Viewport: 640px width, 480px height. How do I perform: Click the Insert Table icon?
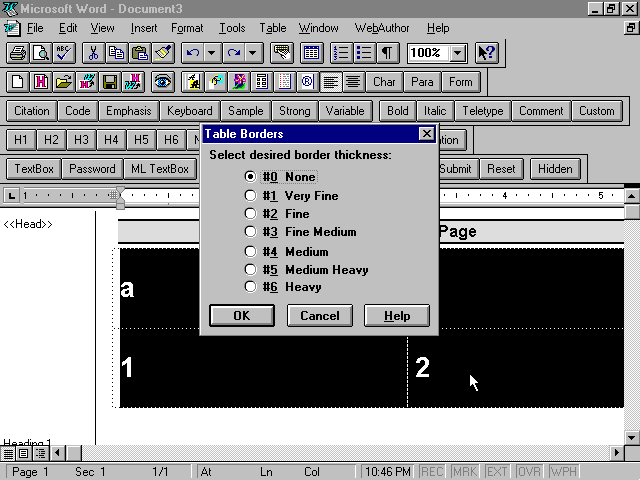(x=311, y=53)
